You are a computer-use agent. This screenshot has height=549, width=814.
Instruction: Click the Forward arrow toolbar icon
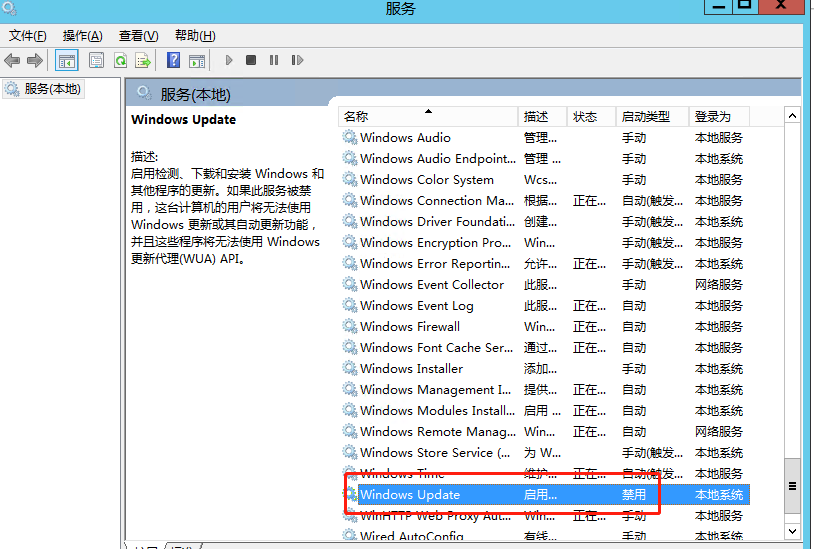point(34,61)
